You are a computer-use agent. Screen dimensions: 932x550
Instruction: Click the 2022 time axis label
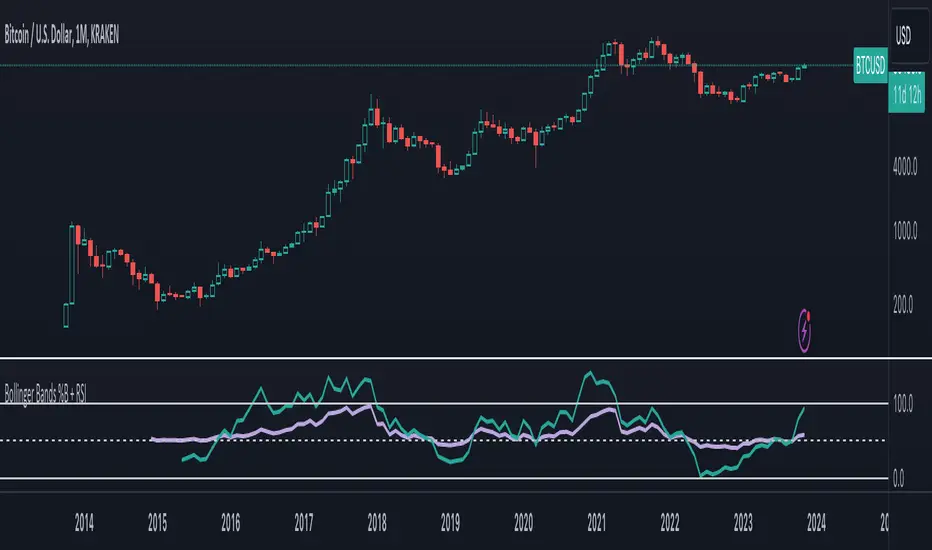point(670,523)
